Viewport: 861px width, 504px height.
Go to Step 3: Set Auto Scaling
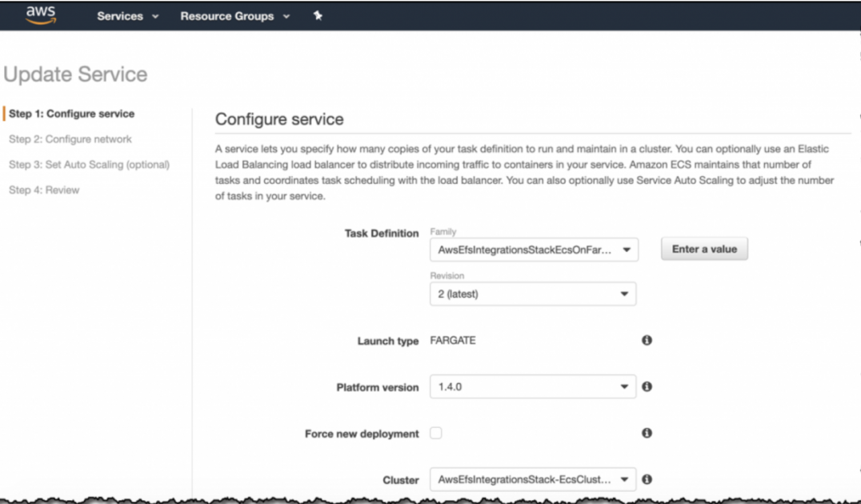click(x=89, y=164)
